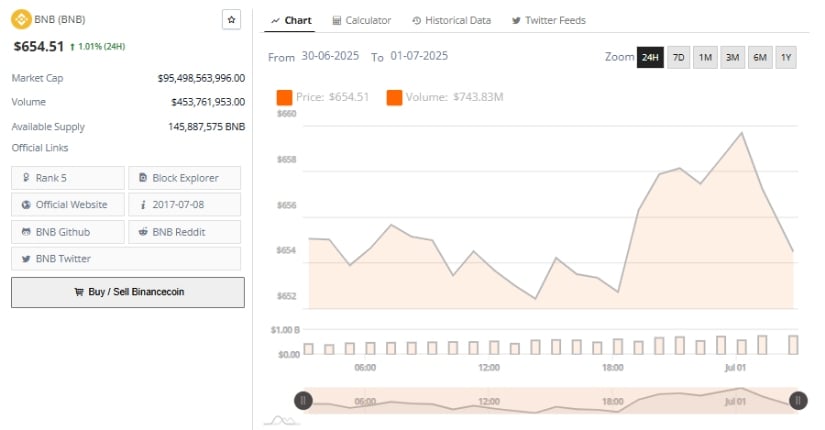Click the info icon beside 2017-07-08

coord(143,205)
